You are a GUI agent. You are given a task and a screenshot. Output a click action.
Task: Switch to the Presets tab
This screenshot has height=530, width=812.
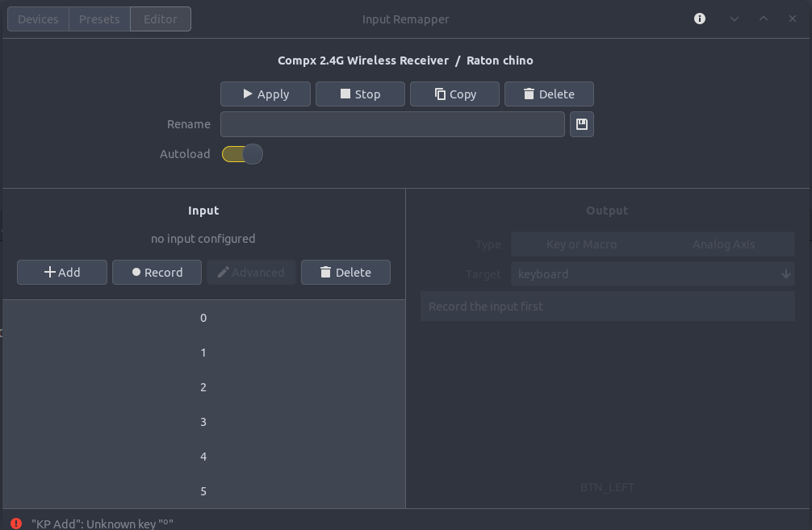point(99,19)
